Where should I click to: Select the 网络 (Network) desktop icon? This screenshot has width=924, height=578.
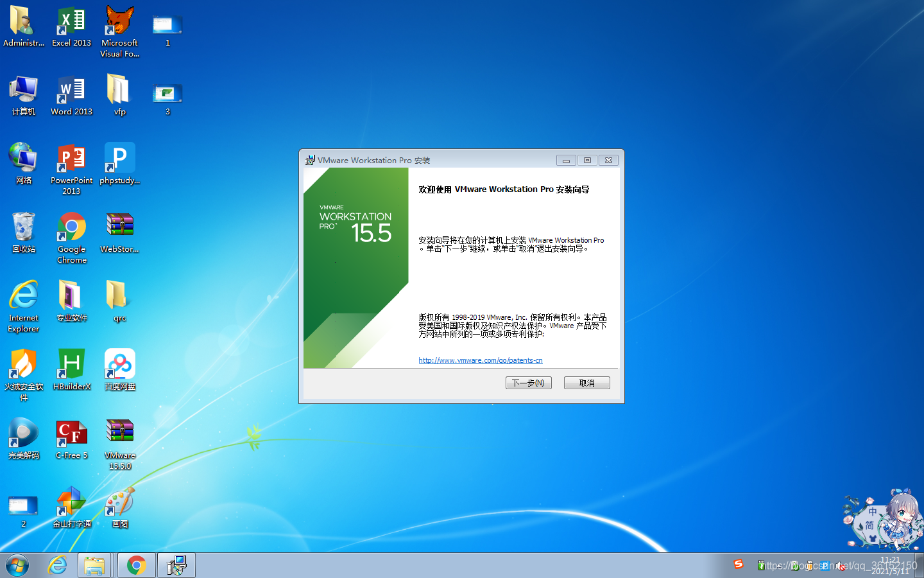pyautogui.click(x=23, y=164)
